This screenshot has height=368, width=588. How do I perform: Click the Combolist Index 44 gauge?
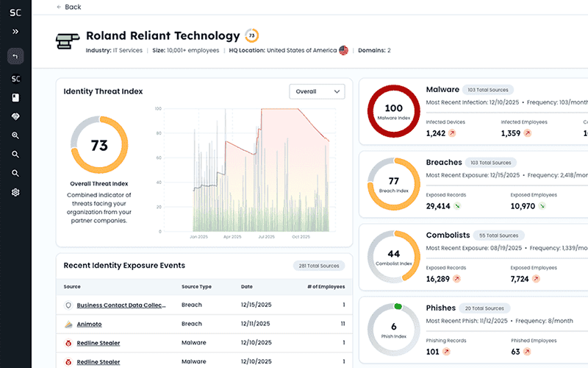[394, 257]
